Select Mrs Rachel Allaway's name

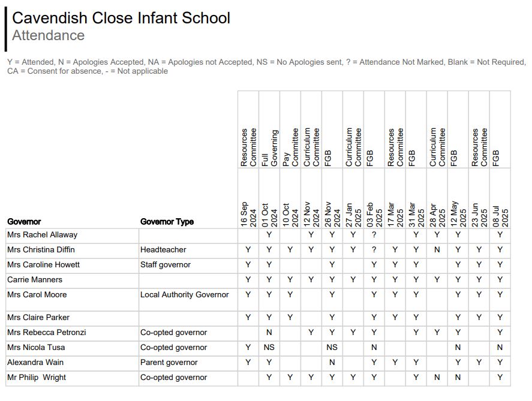click(42, 235)
